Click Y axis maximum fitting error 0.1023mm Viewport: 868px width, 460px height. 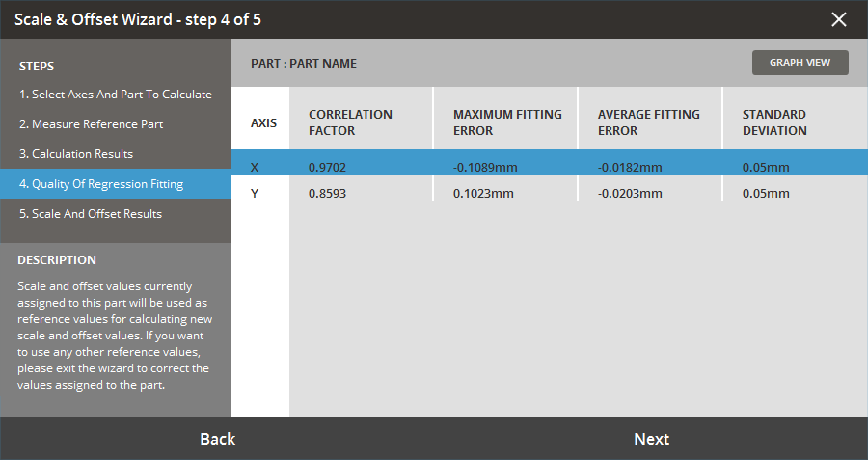[x=483, y=193]
